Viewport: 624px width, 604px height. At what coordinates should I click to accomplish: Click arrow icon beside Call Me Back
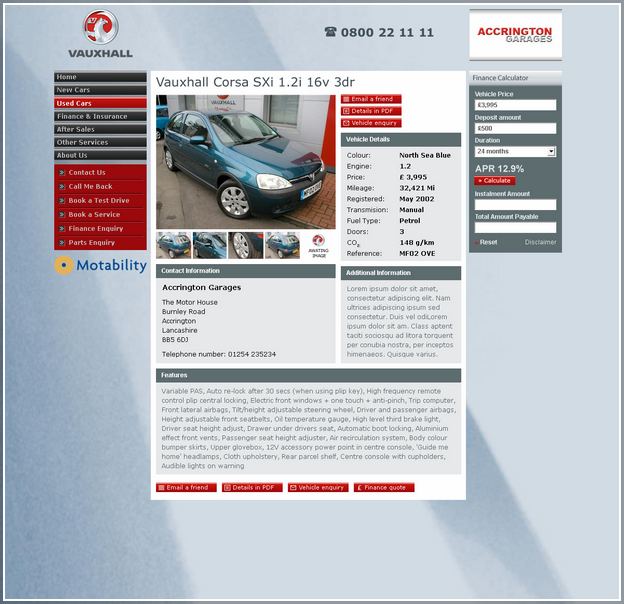point(62,187)
